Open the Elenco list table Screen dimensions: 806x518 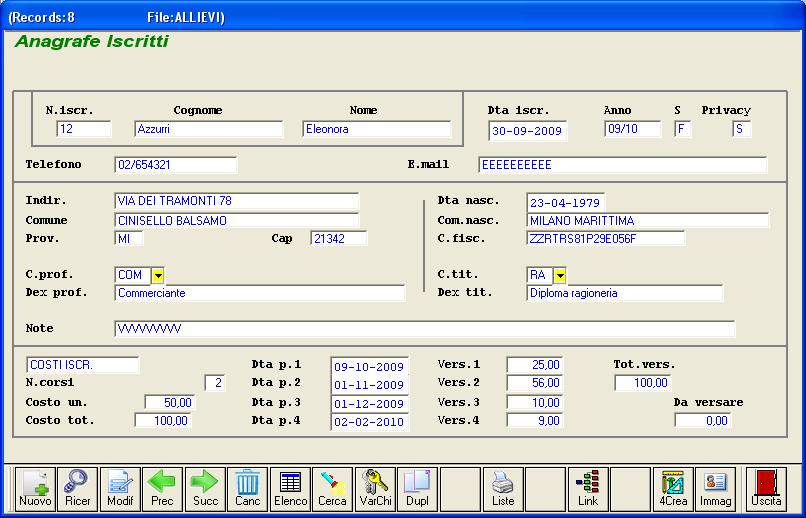(x=290, y=489)
